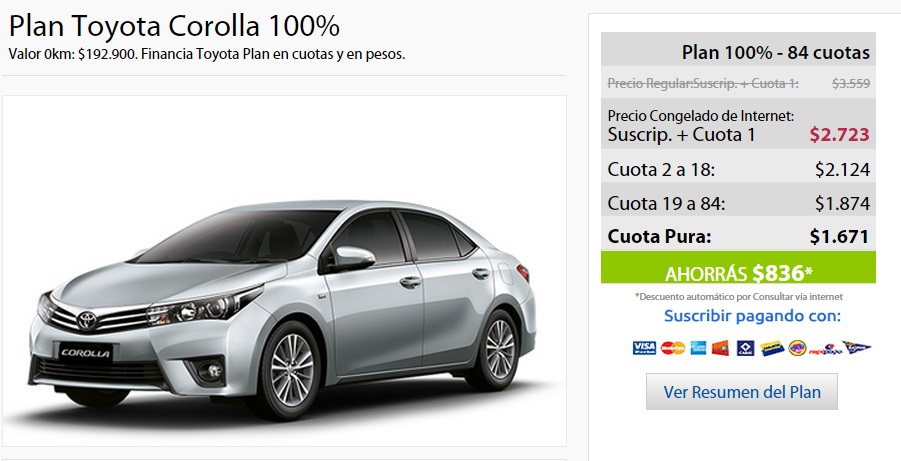This screenshot has height=461, width=901.
Task: Click the Suscrip. + Cuota 1 price $2.723
Action: 840,135
